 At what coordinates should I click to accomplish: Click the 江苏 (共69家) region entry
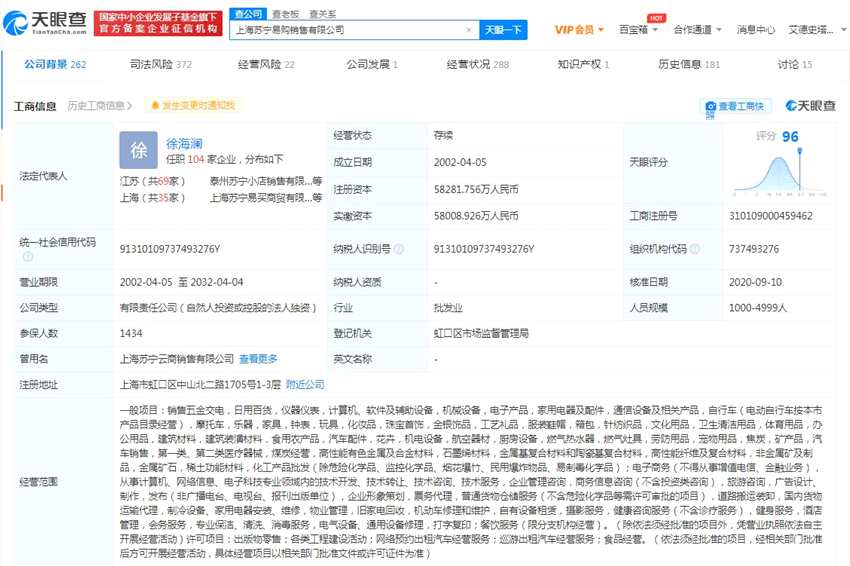pyautogui.click(x=153, y=181)
